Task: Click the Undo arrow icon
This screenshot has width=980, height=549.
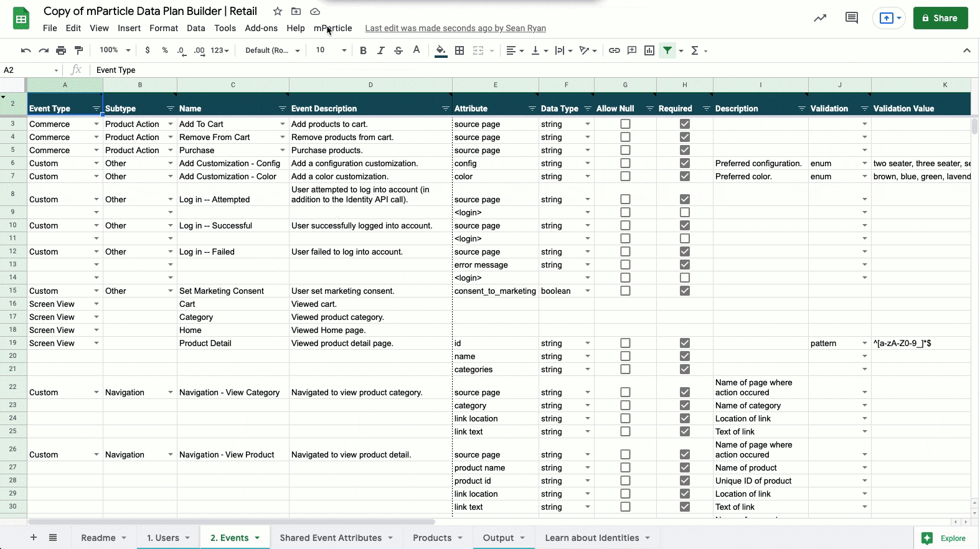Action: click(x=26, y=50)
